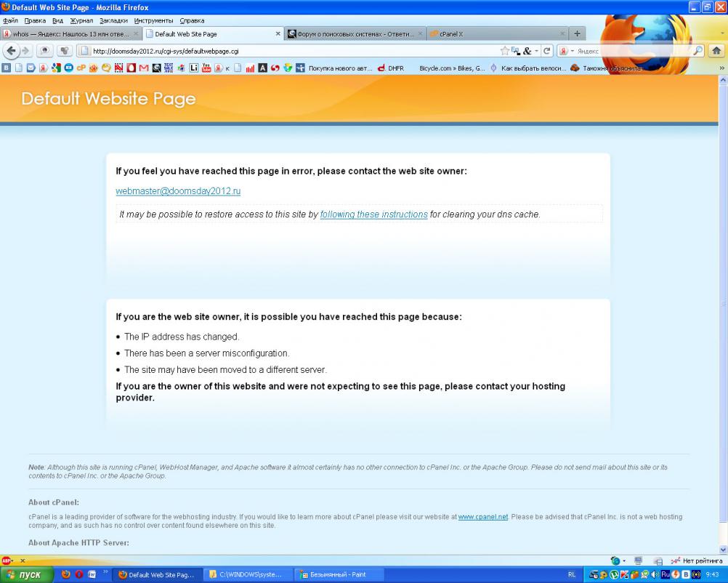
Task: Open the Вид menu
Action: coord(57,20)
